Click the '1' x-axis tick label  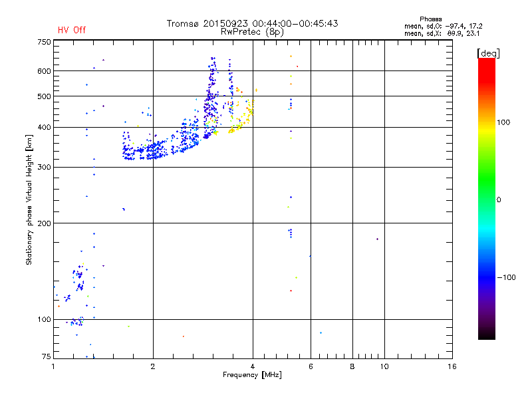tap(53, 366)
